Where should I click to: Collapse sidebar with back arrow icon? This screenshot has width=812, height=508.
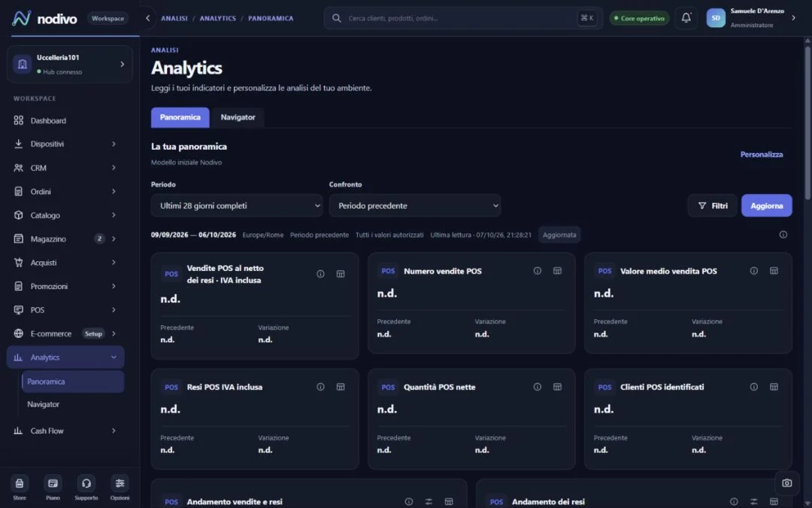(x=147, y=18)
